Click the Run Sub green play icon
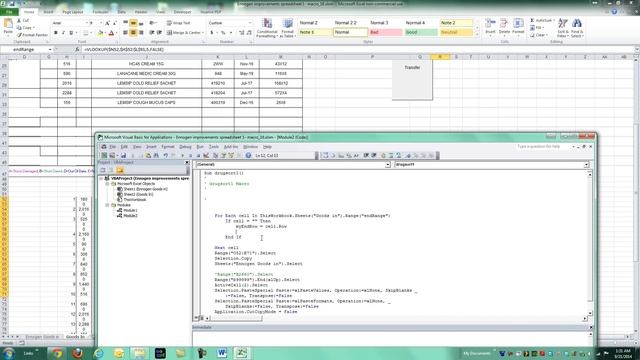Image resolution: width=640 pixels, height=360 pixels. pyautogui.click(x=182, y=156)
